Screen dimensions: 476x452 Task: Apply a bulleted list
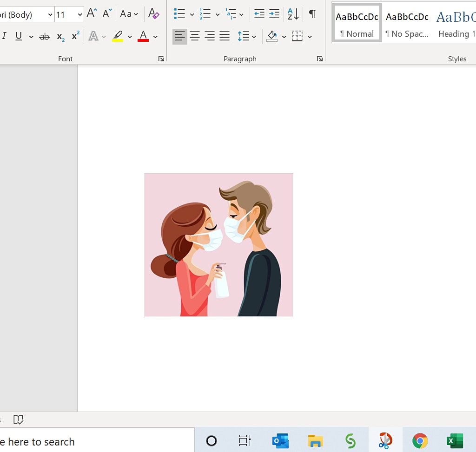click(x=179, y=14)
